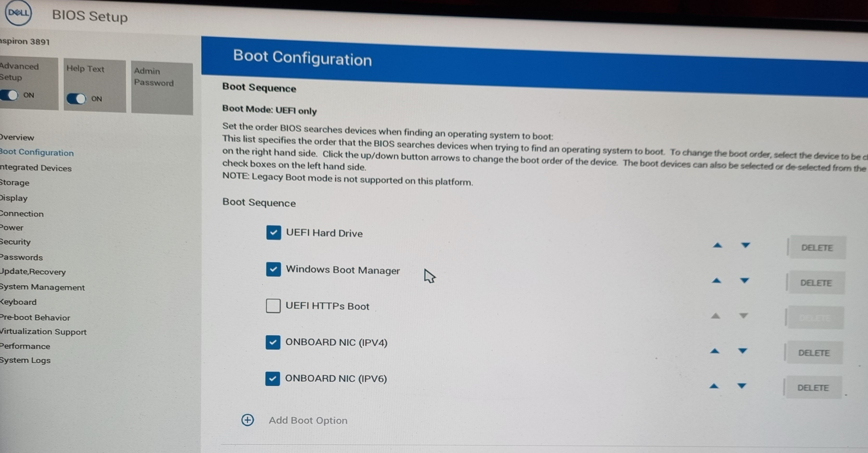Image resolution: width=868 pixels, height=453 pixels.
Task: Move Windows Boot Manager up in sequence
Action: coord(716,281)
